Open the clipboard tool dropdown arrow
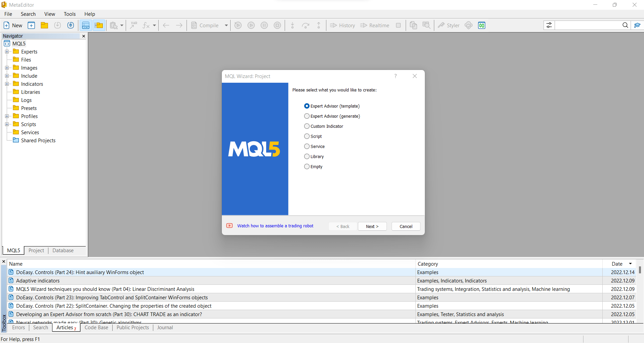Image resolution: width=644 pixels, height=343 pixels. [122, 25]
